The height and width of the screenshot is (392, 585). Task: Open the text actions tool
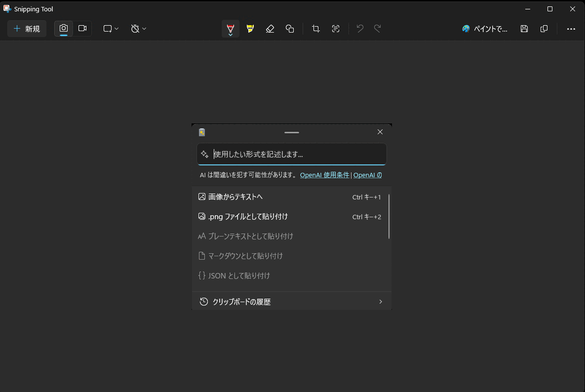(336, 28)
